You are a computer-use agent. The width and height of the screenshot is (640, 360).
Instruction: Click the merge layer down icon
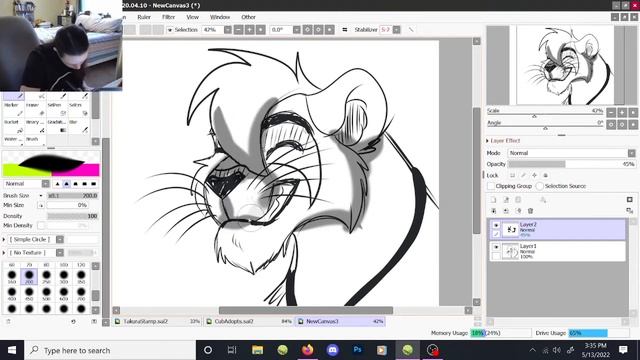pos(493,211)
